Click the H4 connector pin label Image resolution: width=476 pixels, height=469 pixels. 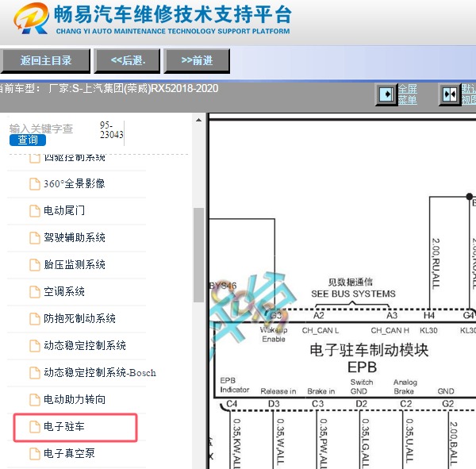click(429, 316)
